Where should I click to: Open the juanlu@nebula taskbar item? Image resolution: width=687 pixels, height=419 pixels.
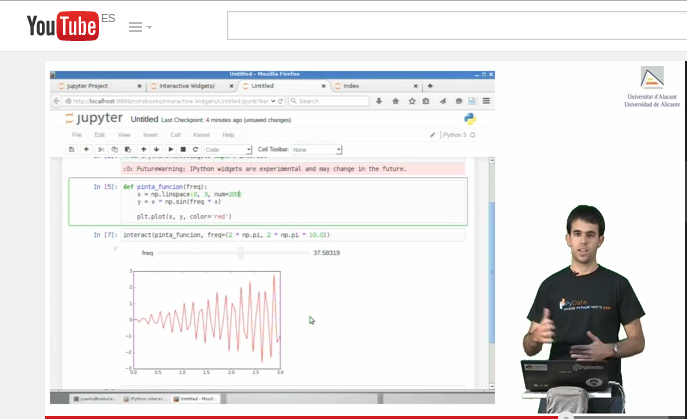pyautogui.click(x=94, y=399)
